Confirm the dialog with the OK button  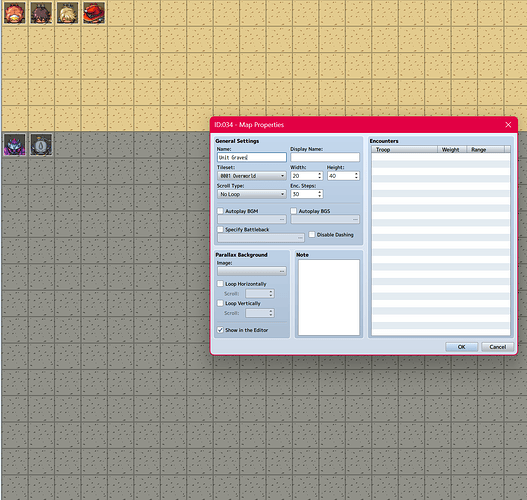461,347
